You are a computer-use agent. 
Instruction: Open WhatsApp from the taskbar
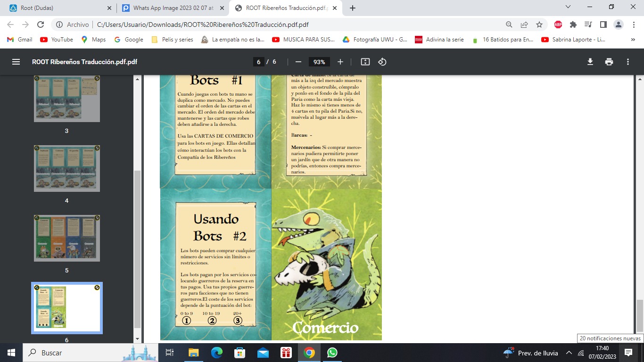coord(332,353)
